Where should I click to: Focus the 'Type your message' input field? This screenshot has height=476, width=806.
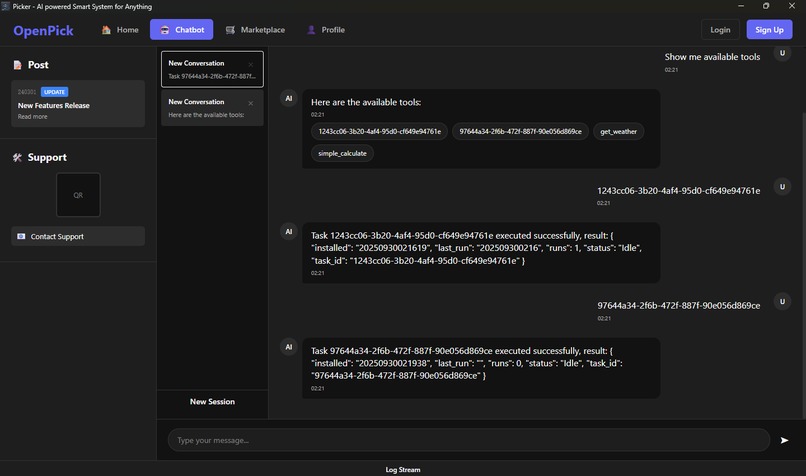[469, 440]
